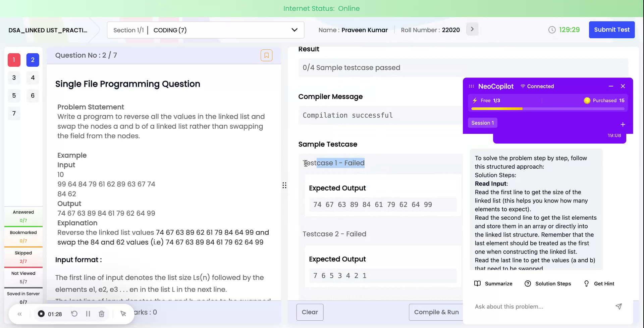The image size is (644, 328).
Task: Click the Submit Test button
Action: click(611, 30)
